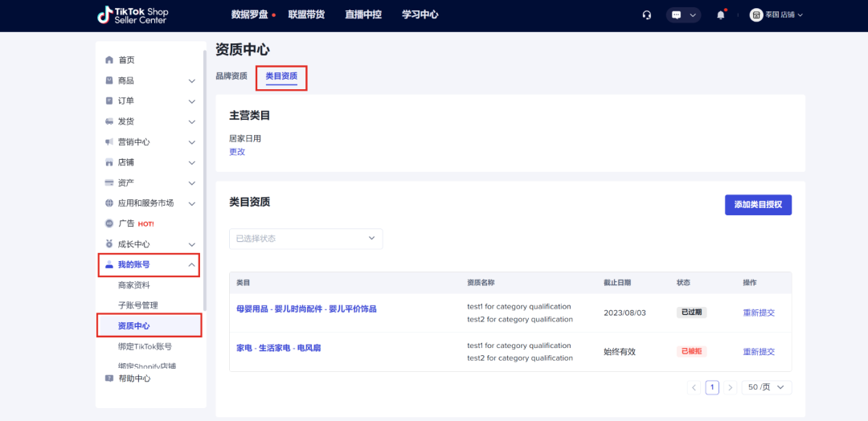Click the 始终有效 expiry cell
The image size is (868, 421).
[x=620, y=351]
